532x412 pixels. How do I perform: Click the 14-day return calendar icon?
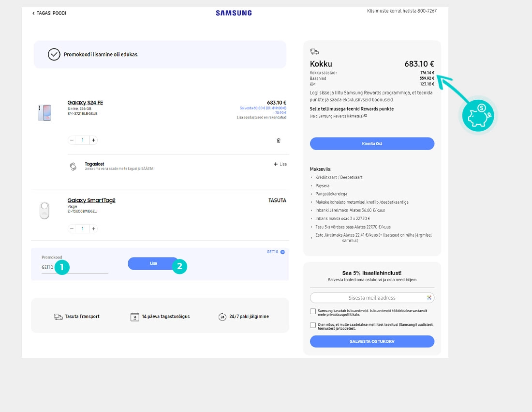tap(135, 317)
